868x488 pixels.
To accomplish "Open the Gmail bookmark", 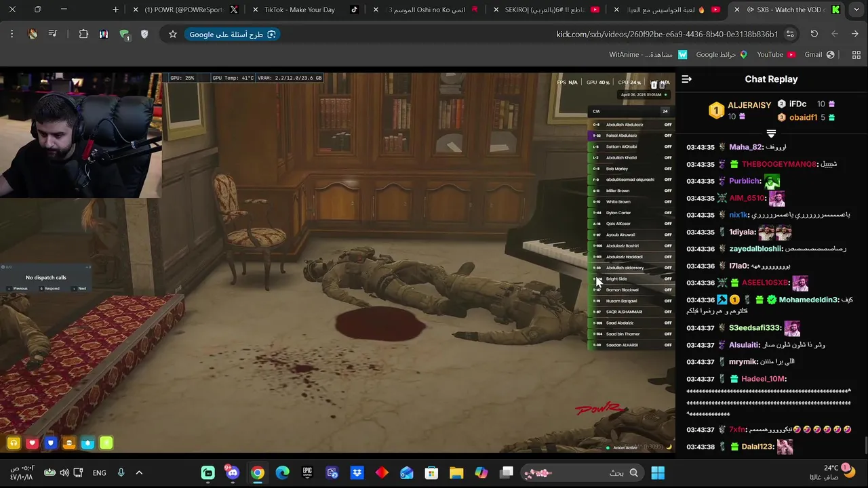I will point(818,54).
